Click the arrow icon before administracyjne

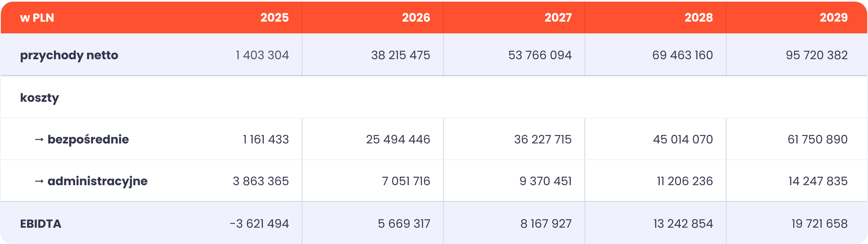[x=39, y=181]
